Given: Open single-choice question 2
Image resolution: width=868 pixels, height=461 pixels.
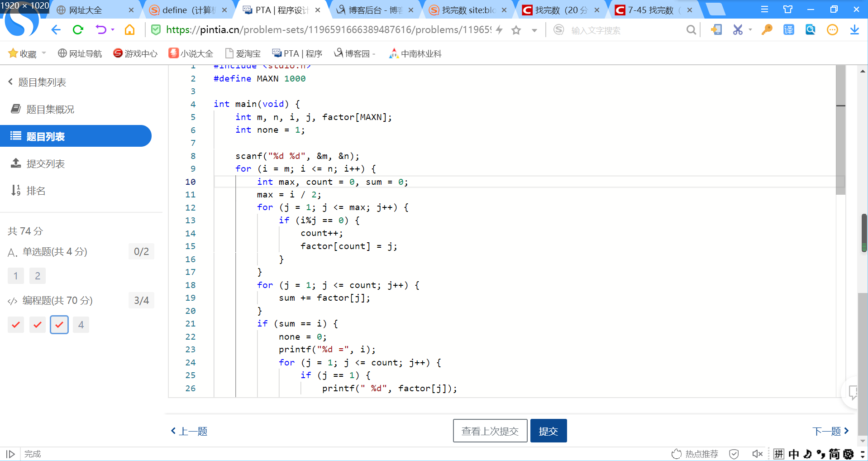Looking at the screenshot, I should tap(38, 276).
